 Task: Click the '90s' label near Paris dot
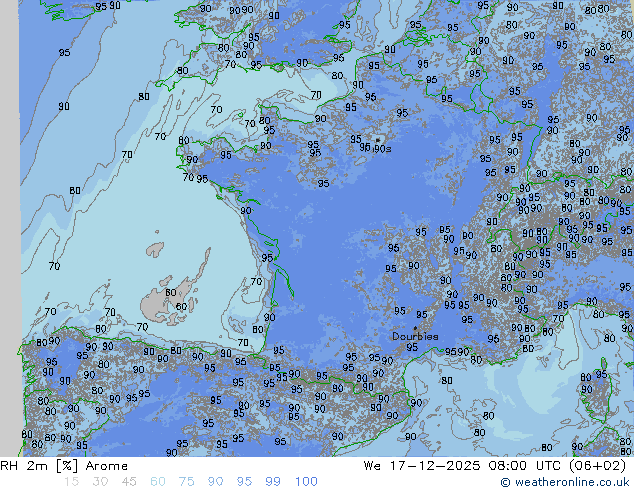(x=382, y=149)
